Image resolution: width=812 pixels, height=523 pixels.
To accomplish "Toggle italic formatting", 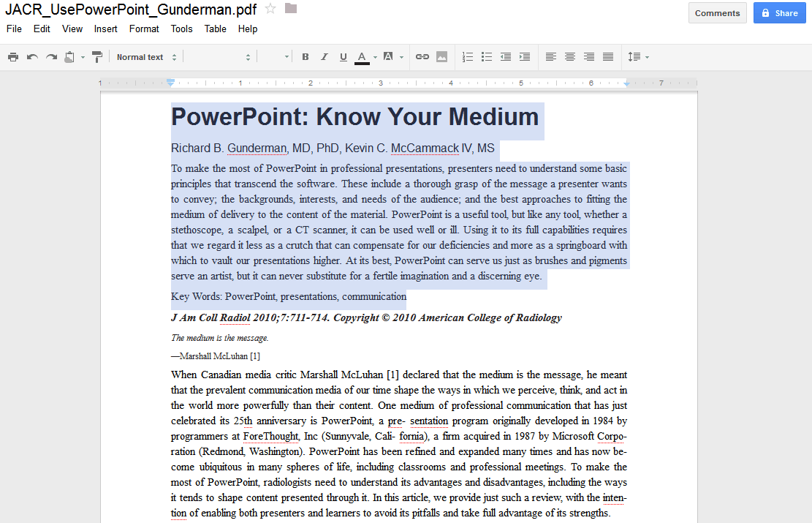I will pyautogui.click(x=324, y=56).
